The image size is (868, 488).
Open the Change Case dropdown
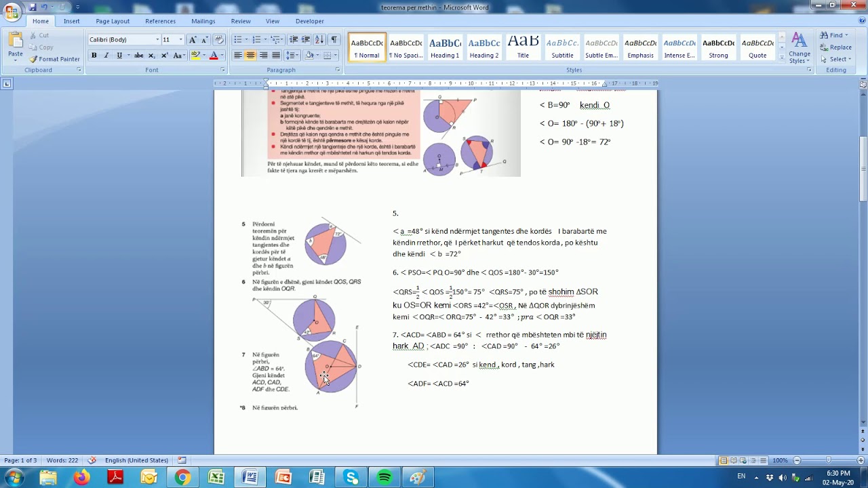(180, 56)
